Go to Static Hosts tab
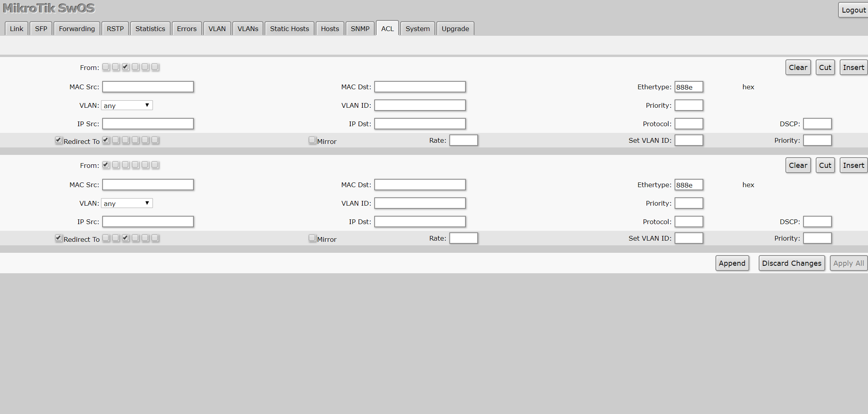 (x=290, y=29)
